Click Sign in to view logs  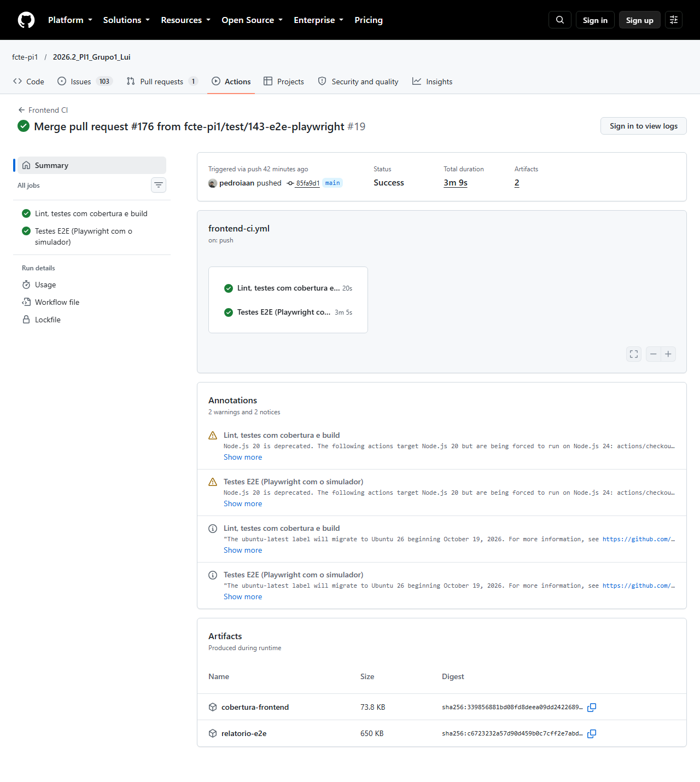click(x=644, y=126)
